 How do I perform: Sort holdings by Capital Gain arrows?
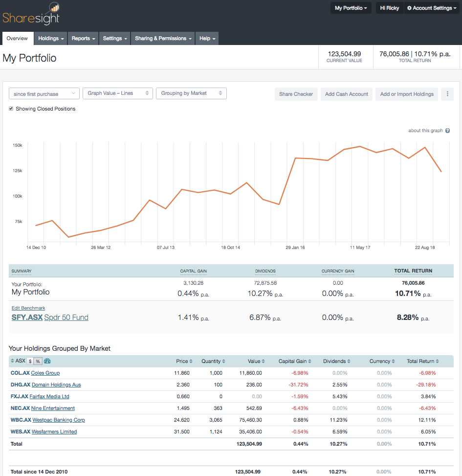point(310,361)
